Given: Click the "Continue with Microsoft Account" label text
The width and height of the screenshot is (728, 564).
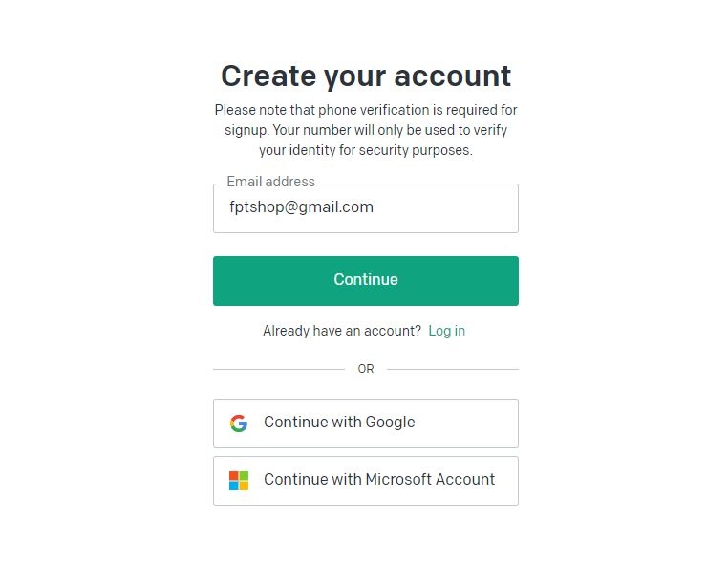Looking at the screenshot, I should click(379, 480).
